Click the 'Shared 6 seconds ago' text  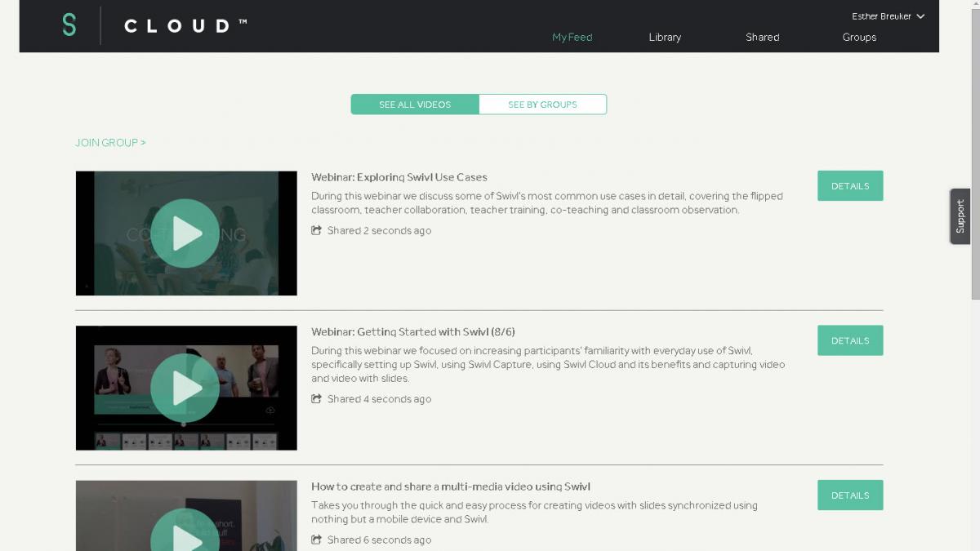tap(379, 540)
